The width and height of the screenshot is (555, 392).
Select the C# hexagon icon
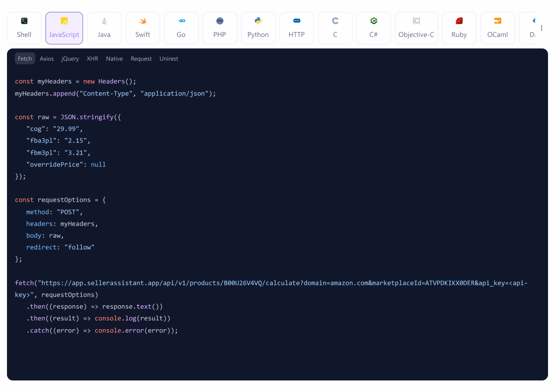click(373, 21)
